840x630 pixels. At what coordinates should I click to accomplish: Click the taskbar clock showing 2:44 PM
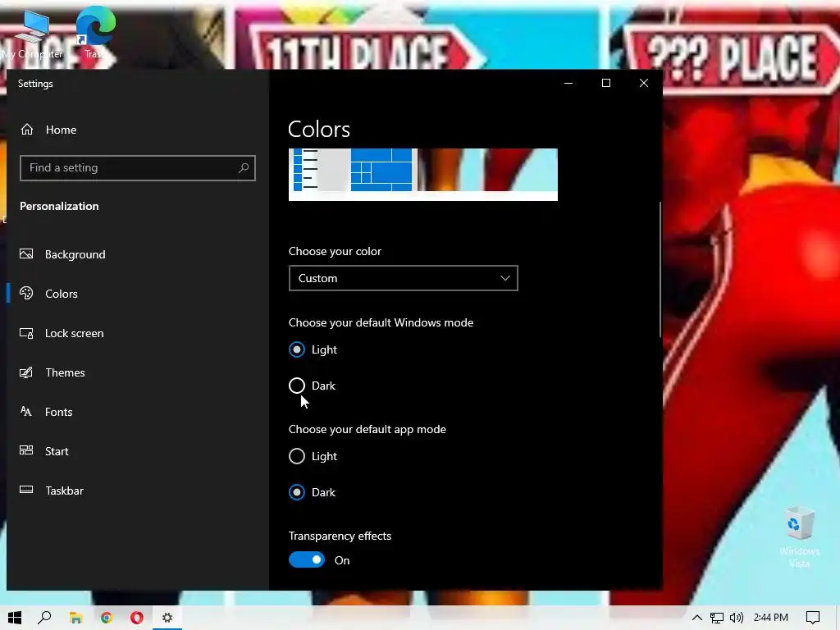pos(770,618)
